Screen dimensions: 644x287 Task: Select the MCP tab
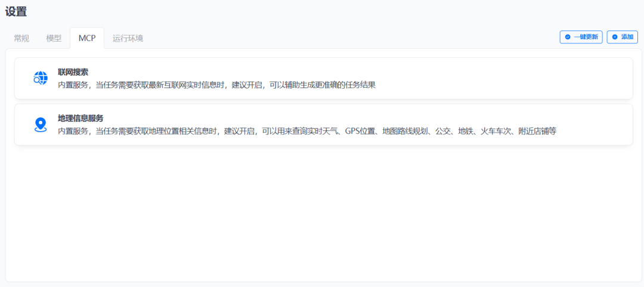[x=87, y=38]
